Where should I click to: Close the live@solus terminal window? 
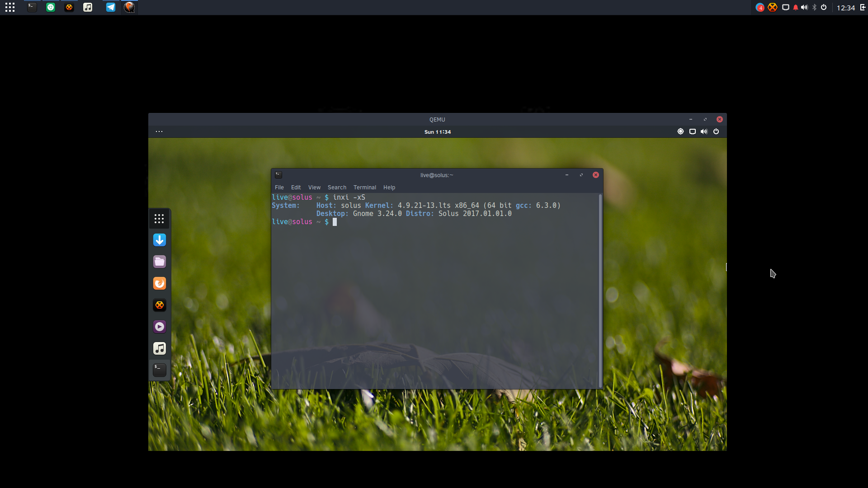coord(596,175)
